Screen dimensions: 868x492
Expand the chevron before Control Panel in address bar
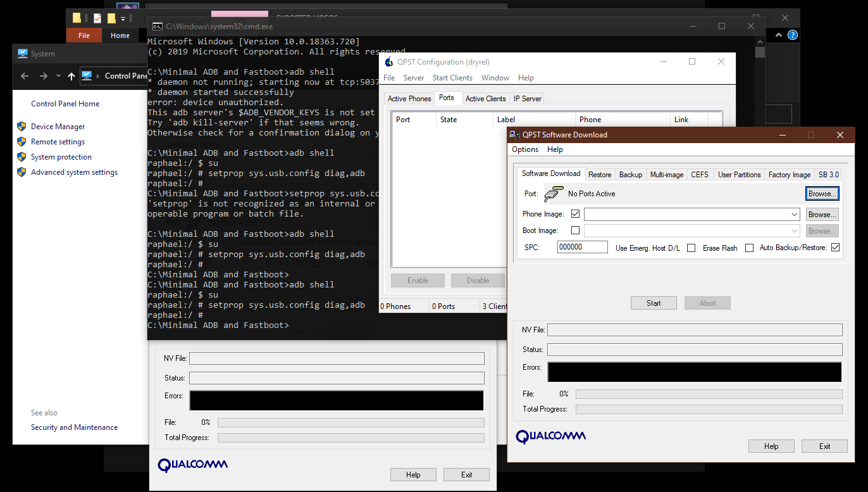(98, 76)
